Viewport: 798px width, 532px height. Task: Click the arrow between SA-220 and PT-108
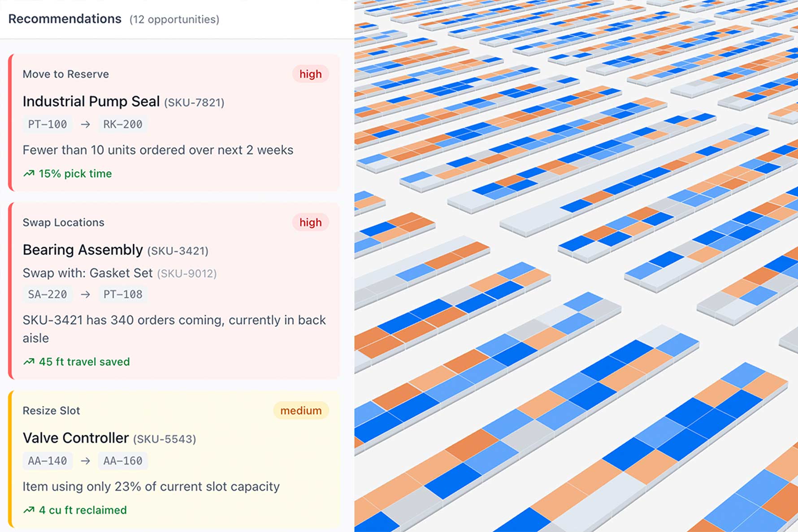85,294
